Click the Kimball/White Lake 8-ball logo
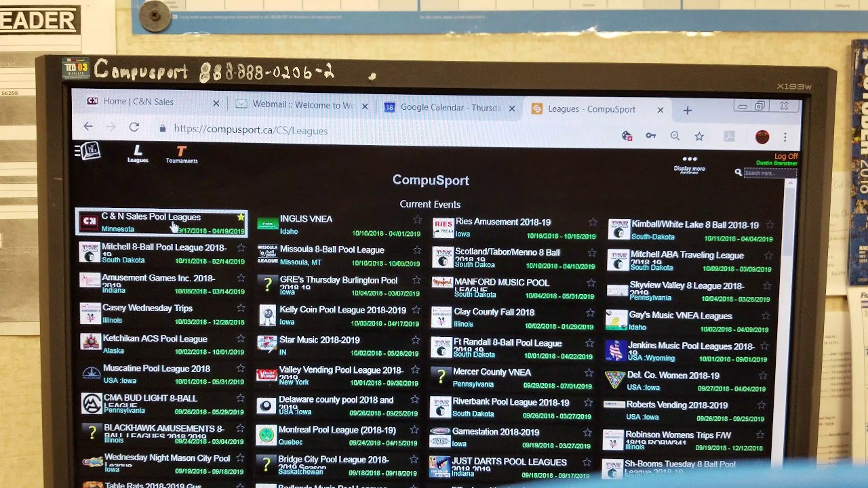The height and width of the screenshot is (488, 868). tap(618, 229)
